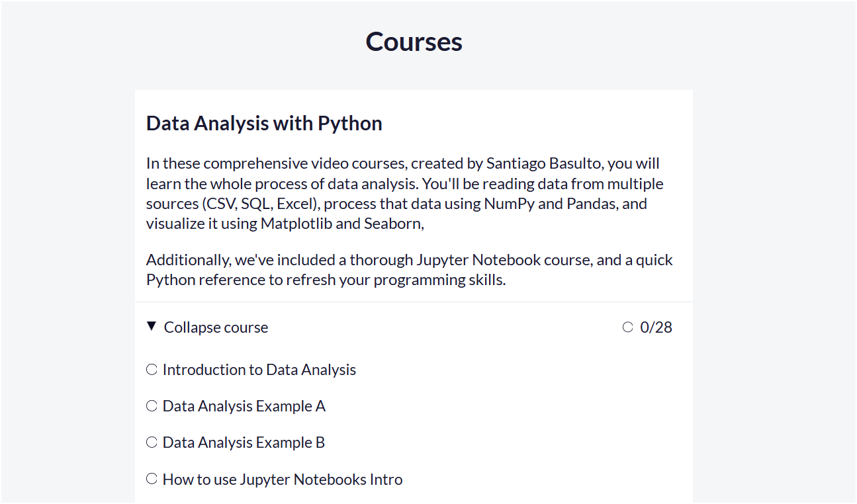Open the Introduction to Data Analysis lesson

259,369
